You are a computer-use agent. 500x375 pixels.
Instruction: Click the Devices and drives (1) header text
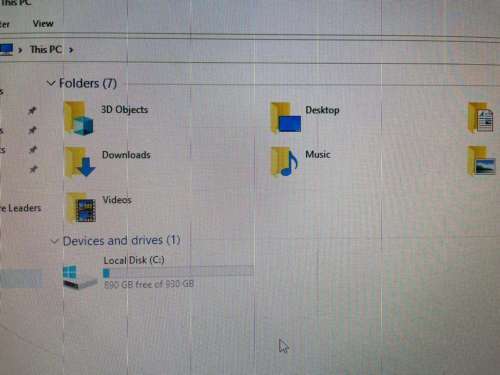click(122, 241)
